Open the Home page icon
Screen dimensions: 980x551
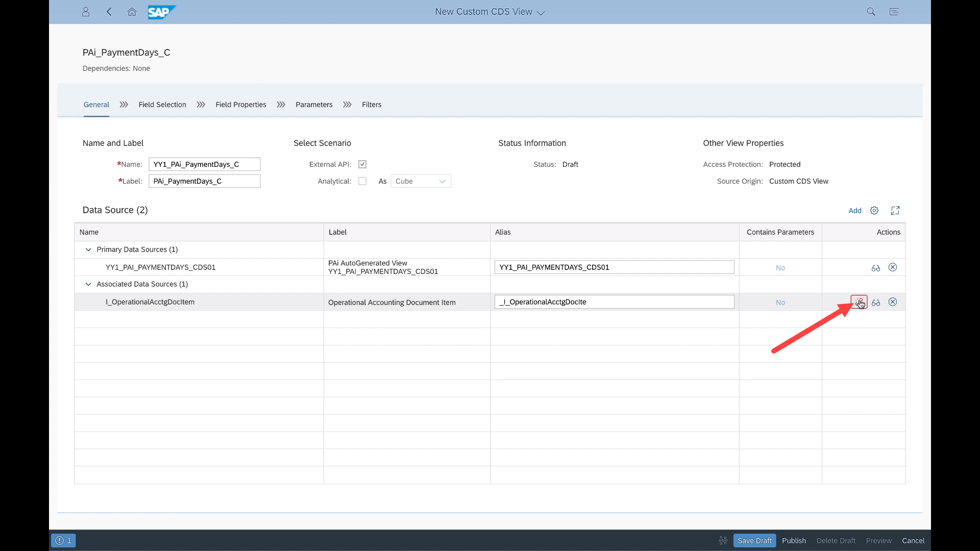pos(132,12)
